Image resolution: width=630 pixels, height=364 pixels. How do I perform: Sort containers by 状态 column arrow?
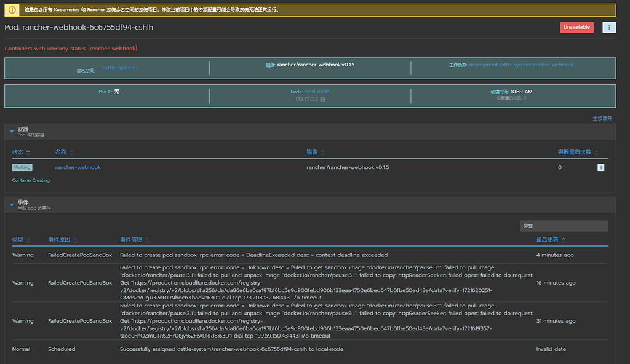[x=28, y=152]
